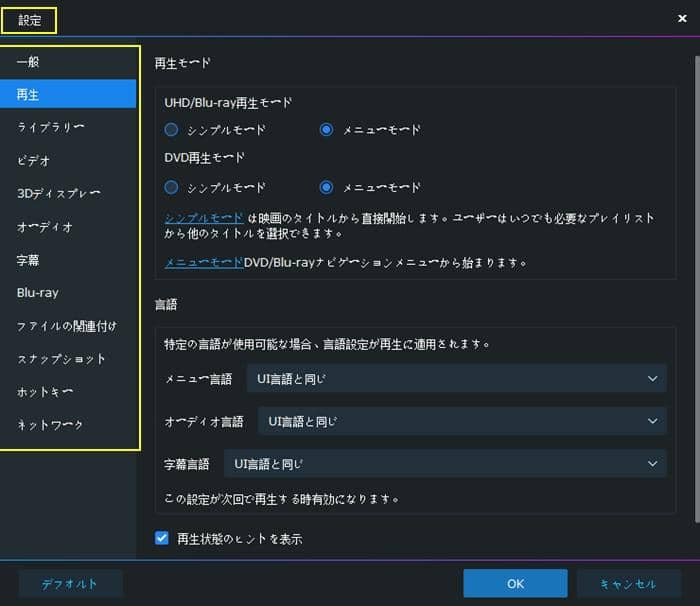Go to the ネットワーク settings category
Screen dimensions: 700x606
[68, 425]
